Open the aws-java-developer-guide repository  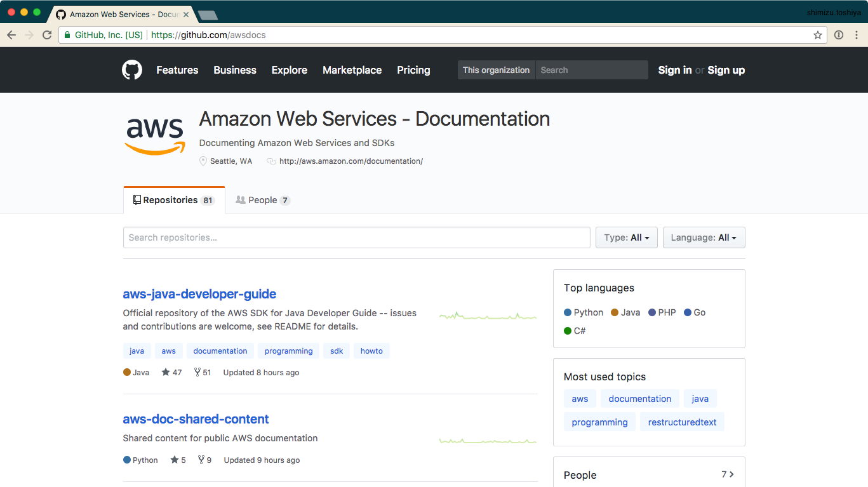tap(199, 294)
